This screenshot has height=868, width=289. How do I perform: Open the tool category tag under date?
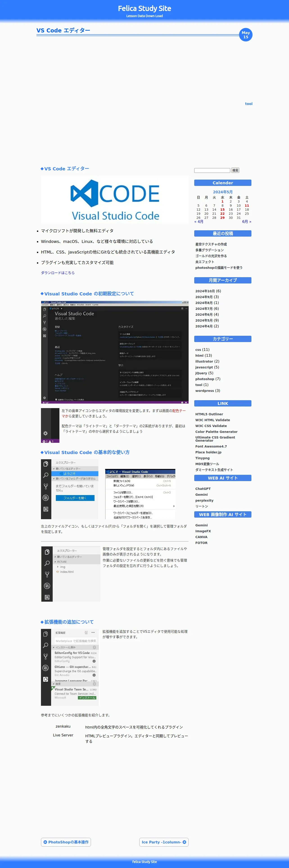click(249, 104)
